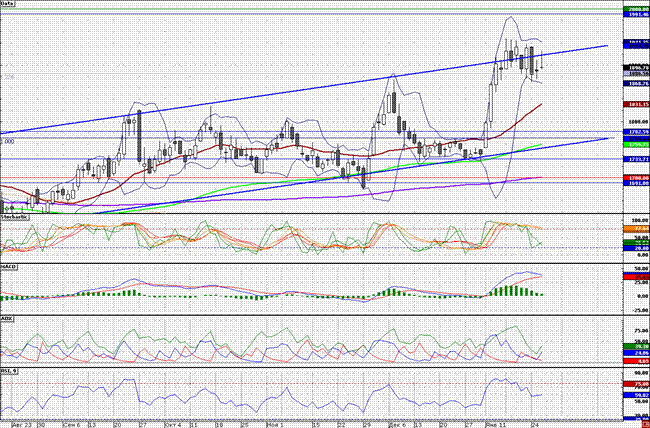Click the blue 59.82 RSI value tag
The image size is (650, 428).
(636, 395)
